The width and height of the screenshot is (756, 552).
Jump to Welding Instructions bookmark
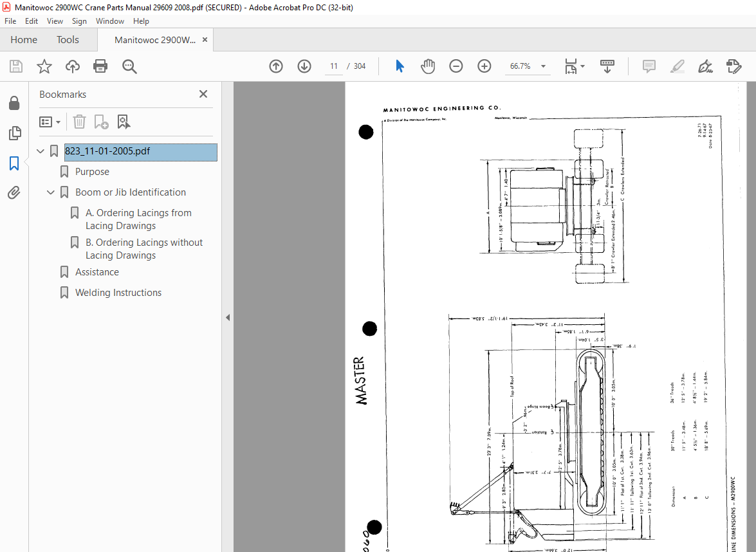(x=118, y=293)
